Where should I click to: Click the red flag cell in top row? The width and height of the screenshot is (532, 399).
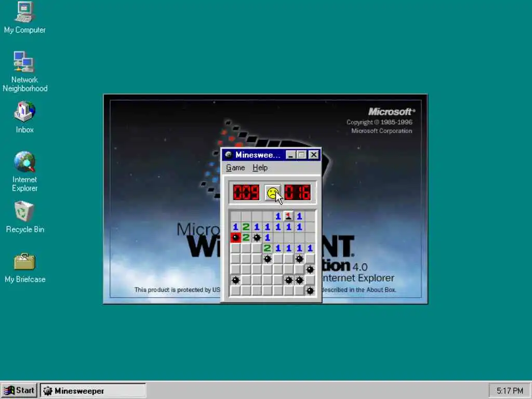click(288, 216)
